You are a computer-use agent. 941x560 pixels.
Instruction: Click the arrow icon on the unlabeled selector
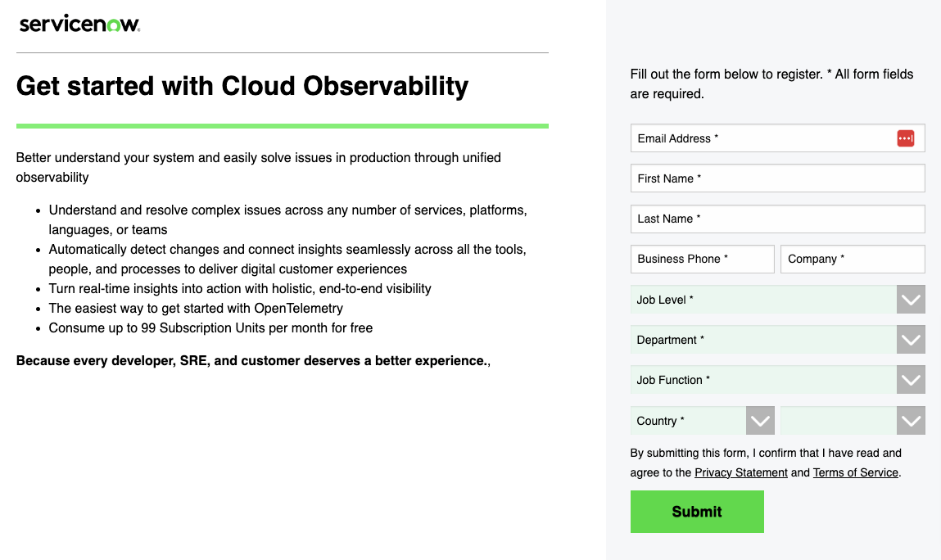[910, 420]
